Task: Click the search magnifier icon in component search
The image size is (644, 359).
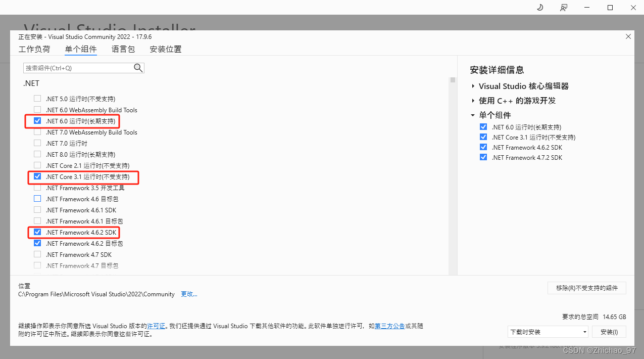Action: click(x=138, y=68)
